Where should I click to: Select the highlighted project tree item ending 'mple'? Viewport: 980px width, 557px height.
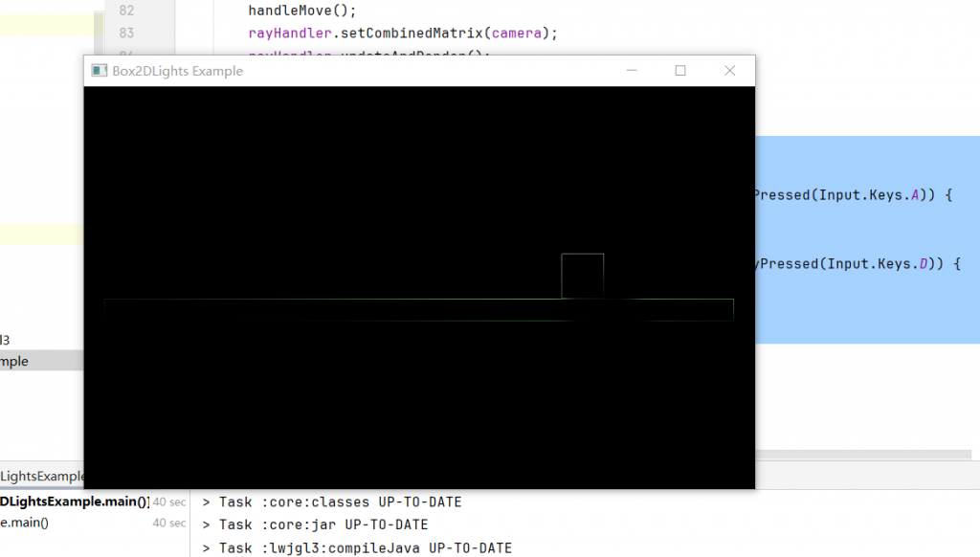(x=14, y=361)
